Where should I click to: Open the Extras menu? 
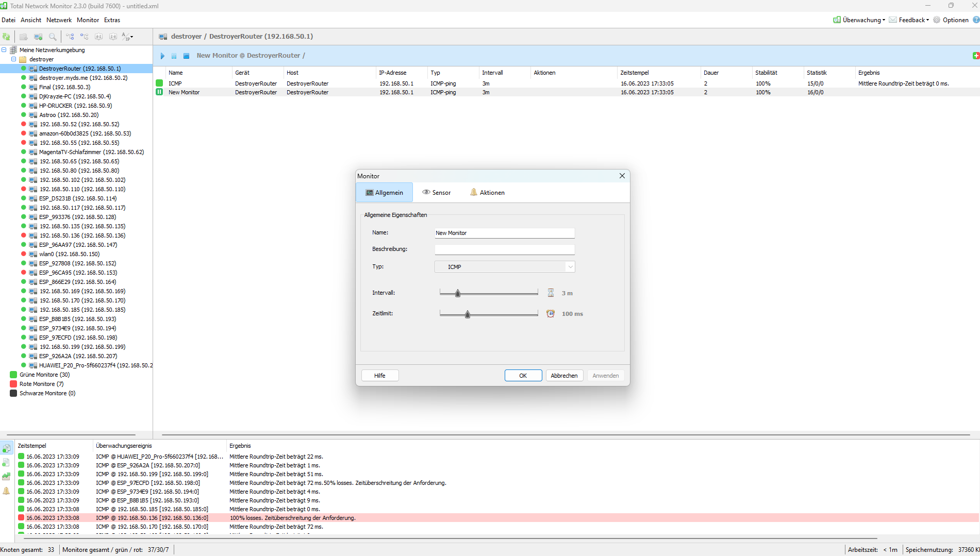[x=112, y=20]
